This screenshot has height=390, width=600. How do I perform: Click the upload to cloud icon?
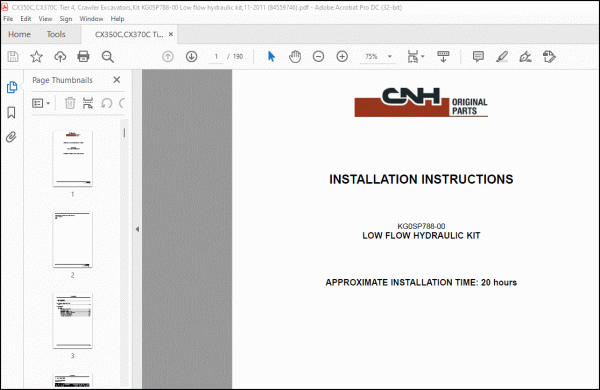60,57
